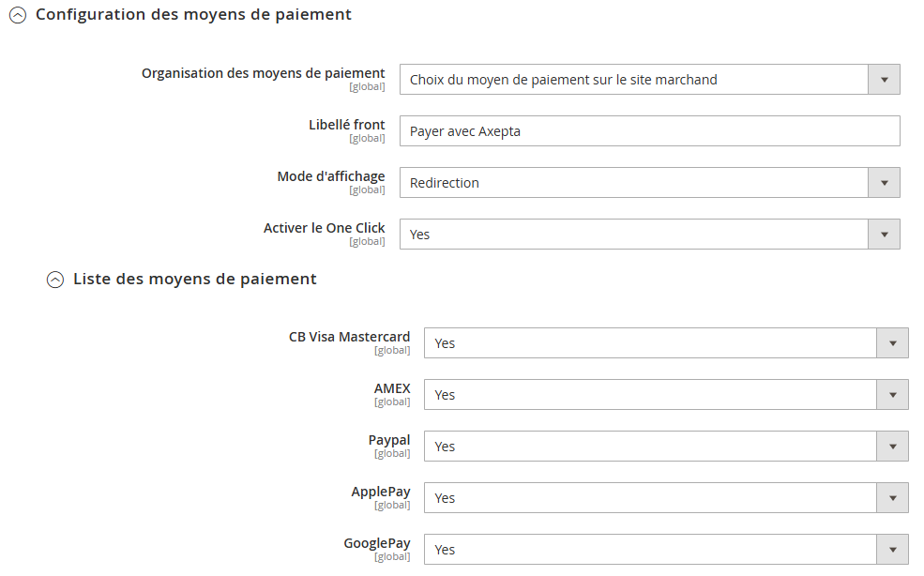Click Configuration des moyens de paiement heading

(193, 15)
